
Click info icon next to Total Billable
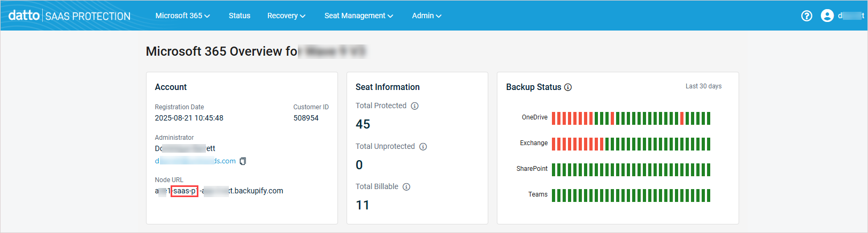[406, 187]
